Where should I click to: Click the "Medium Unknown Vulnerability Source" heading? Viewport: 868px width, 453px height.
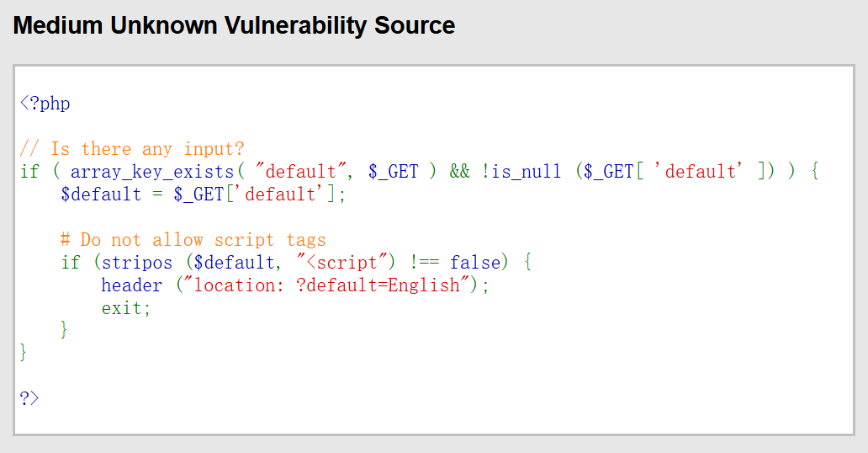pos(234,26)
